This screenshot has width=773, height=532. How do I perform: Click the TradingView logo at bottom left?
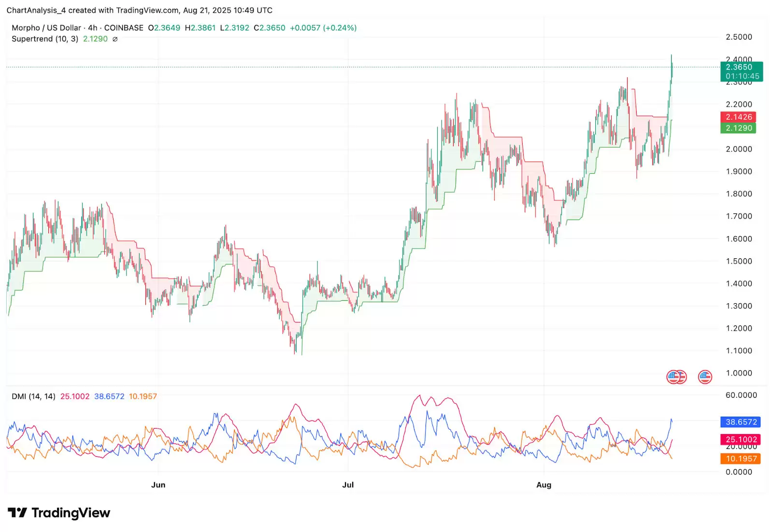point(59,513)
